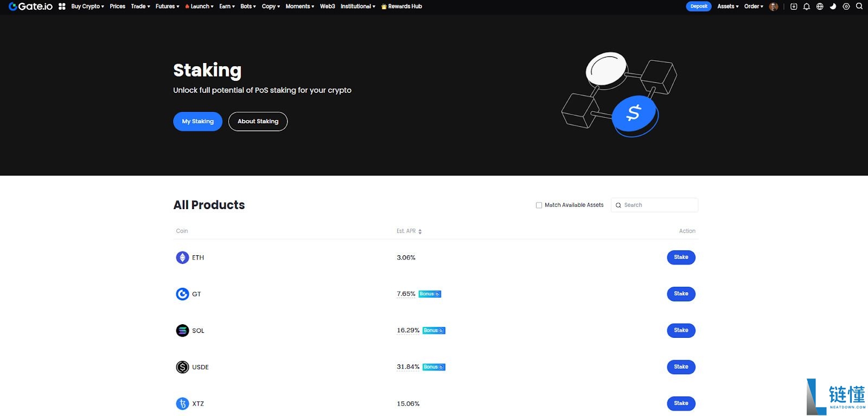Image resolution: width=868 pixels, height=416 pixels.
Task: Open user profile avatar
Action: tap(774, 7)
